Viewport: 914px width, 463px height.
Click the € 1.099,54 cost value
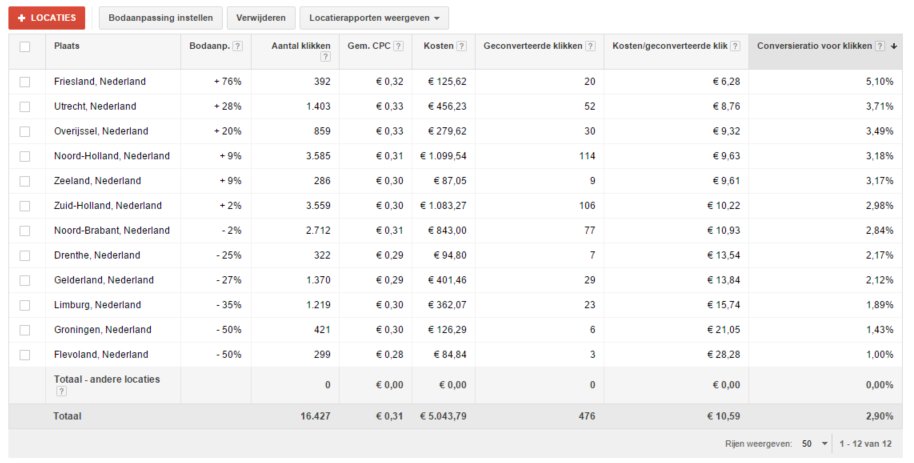click(443, 156)
